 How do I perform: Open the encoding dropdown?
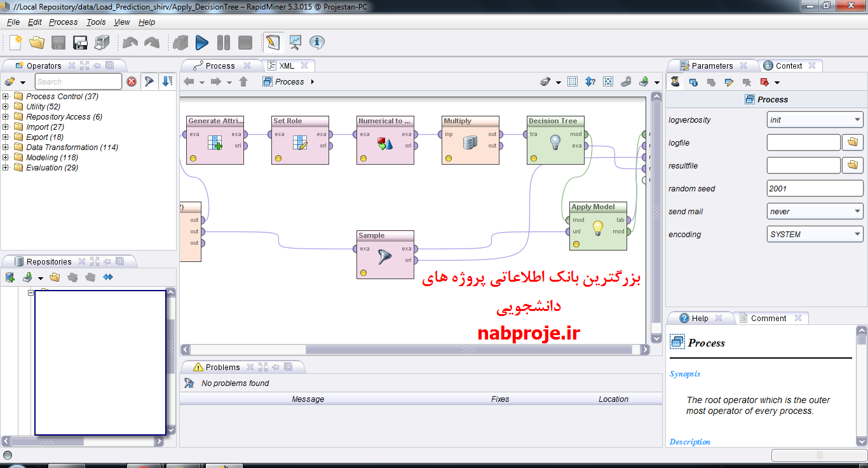click(x=815, y=234)
